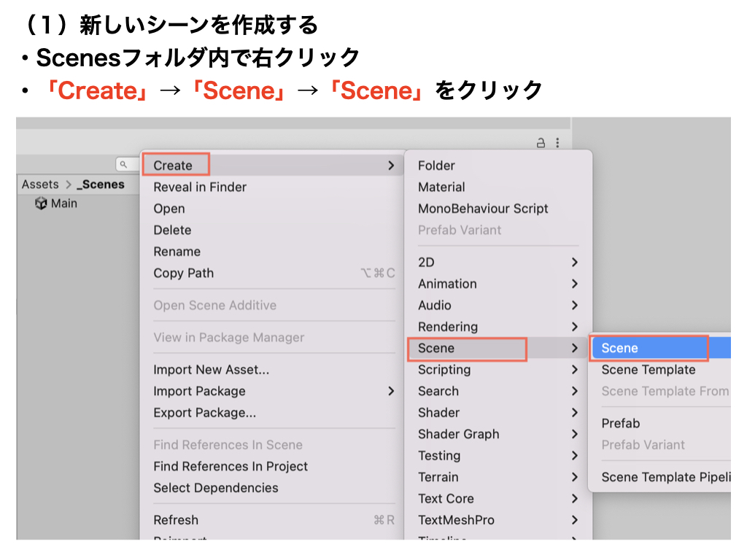This screenshot has width=747, height=560.
Task: Select Scene Template in the submenu
Action: pyautogui.click(x=649, y=370)
